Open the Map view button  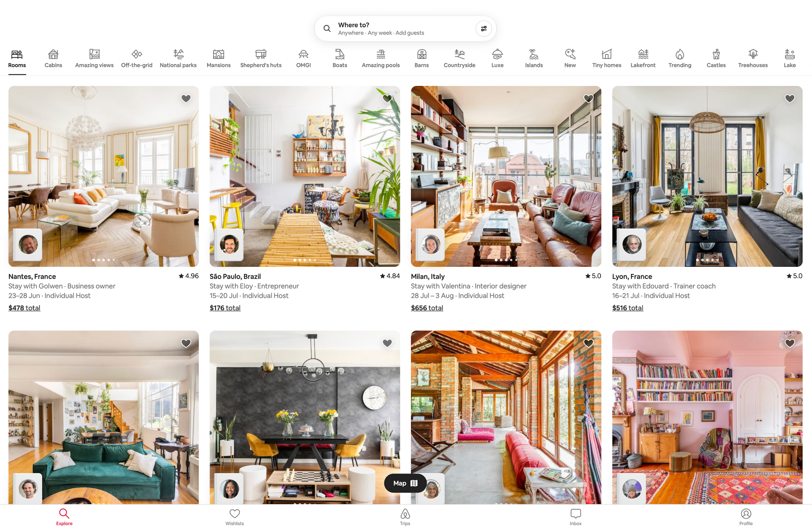(404, 483)
